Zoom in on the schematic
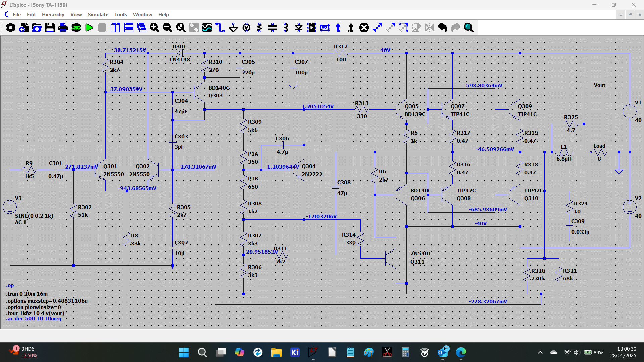 tap(155, 28)
